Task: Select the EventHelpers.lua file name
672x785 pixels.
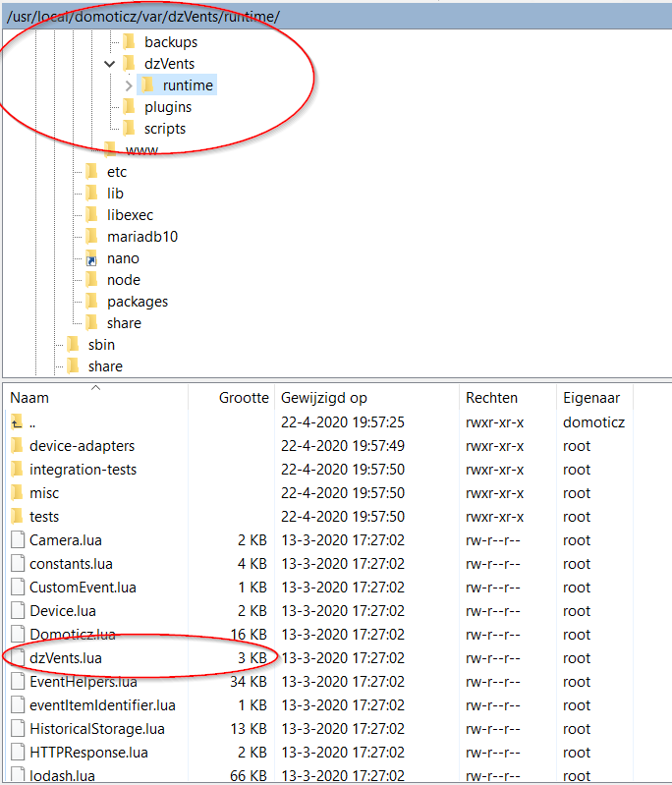Action: coord(84,682)
